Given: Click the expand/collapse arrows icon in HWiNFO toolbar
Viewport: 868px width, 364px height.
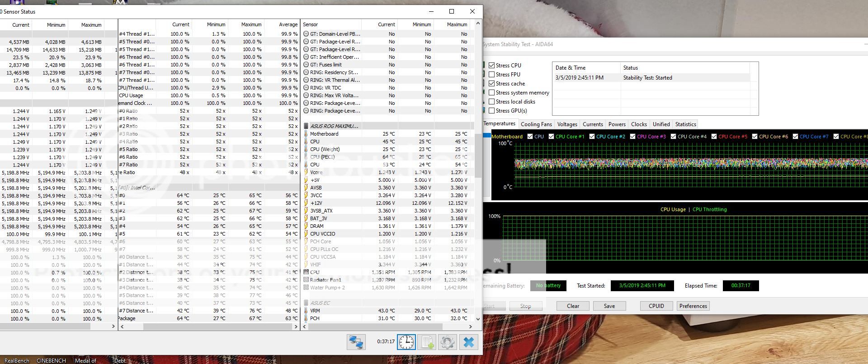Looking at the screenshot, I should pos(356,342).
